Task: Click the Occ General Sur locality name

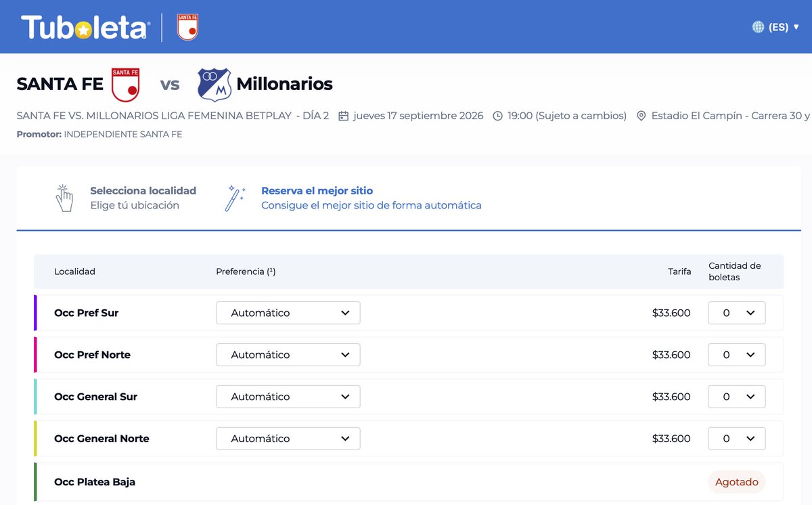Action: [x=96, y=397]
